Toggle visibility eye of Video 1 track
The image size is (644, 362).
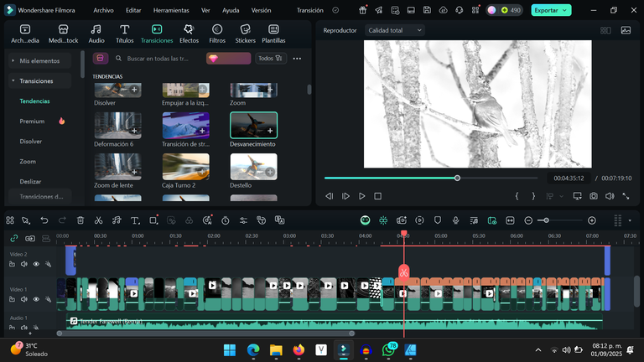(x=36, y=299)
